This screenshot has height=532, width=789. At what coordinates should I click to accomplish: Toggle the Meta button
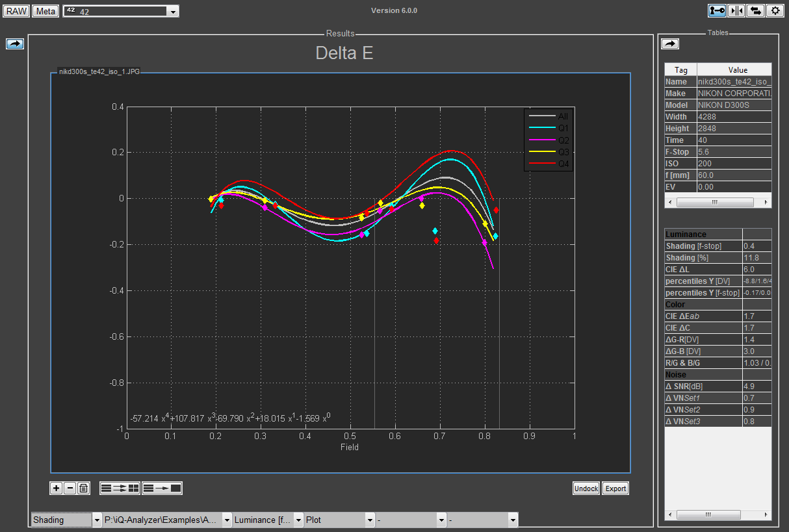(45, 11)
